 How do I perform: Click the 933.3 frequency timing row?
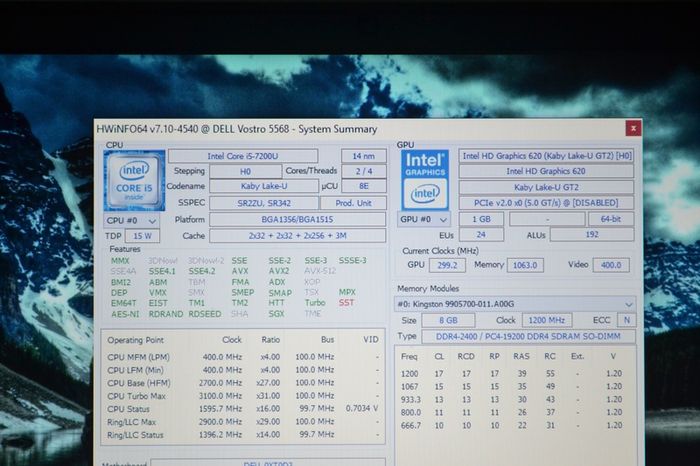click(512, 399)
